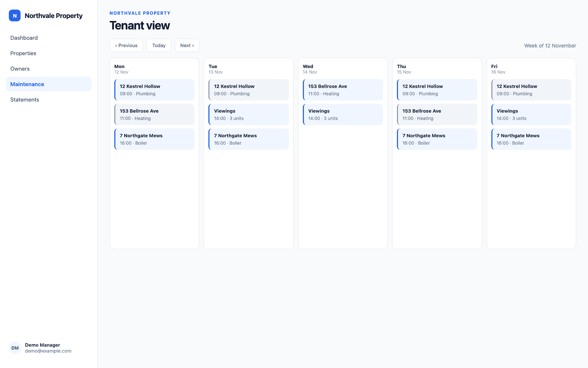Open Thursday 153 Bellrose Ave heating job

[x=437, y=114]
